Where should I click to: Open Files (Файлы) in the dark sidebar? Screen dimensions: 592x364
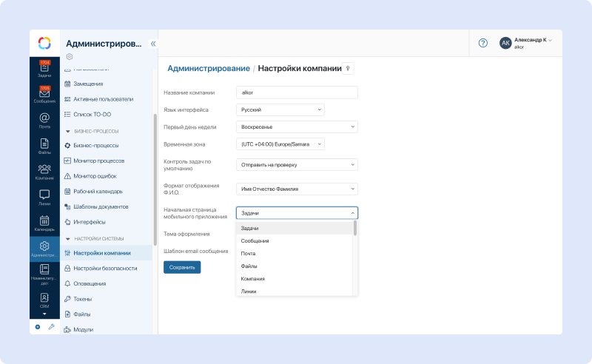pos(44,146)
